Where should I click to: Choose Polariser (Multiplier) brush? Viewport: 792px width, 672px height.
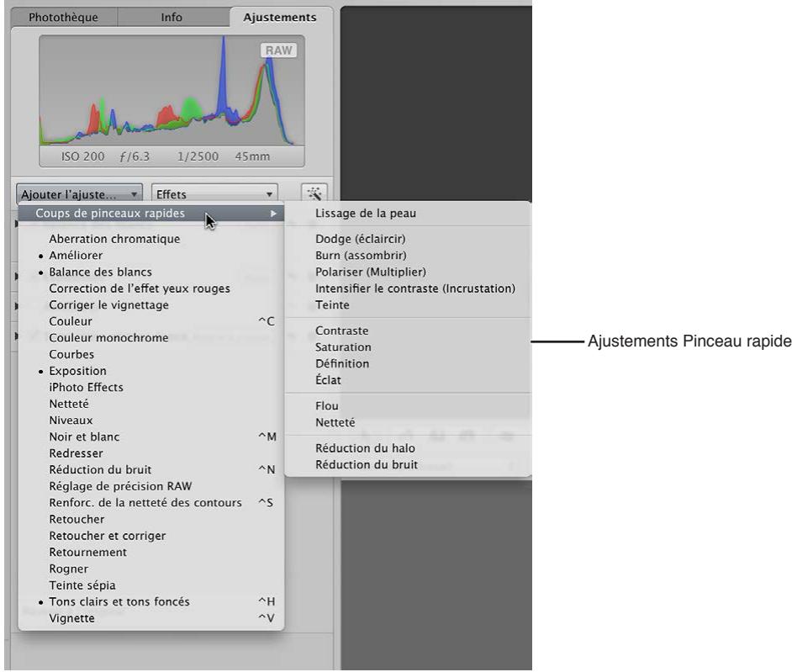(x=408, y=272)
